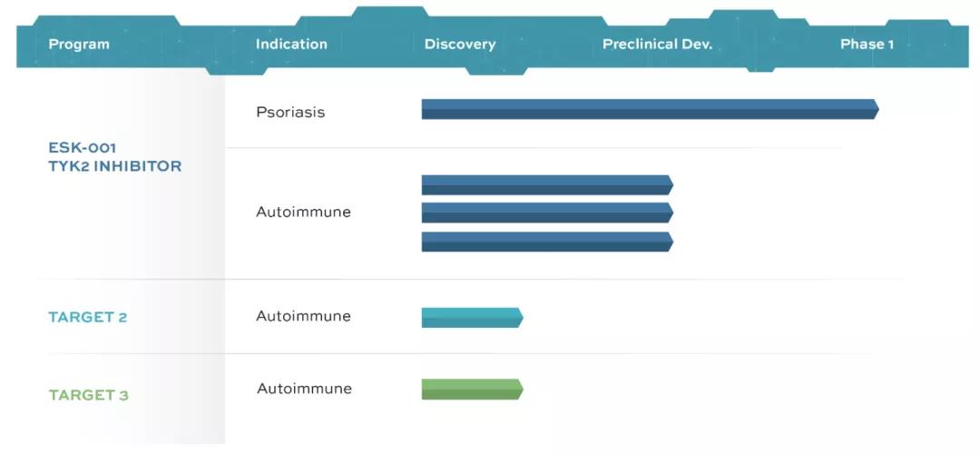This screenshot has width=980, height=455.
Task: Open the ESK-001 TYK2 Inhibitor program
Action: tap(114, 157)
